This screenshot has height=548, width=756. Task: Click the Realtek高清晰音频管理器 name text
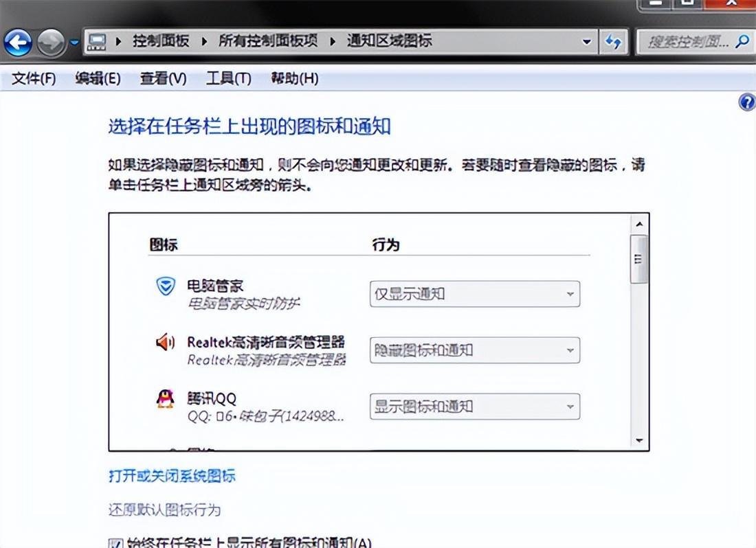pyautogui.click(x=266, y=343)
